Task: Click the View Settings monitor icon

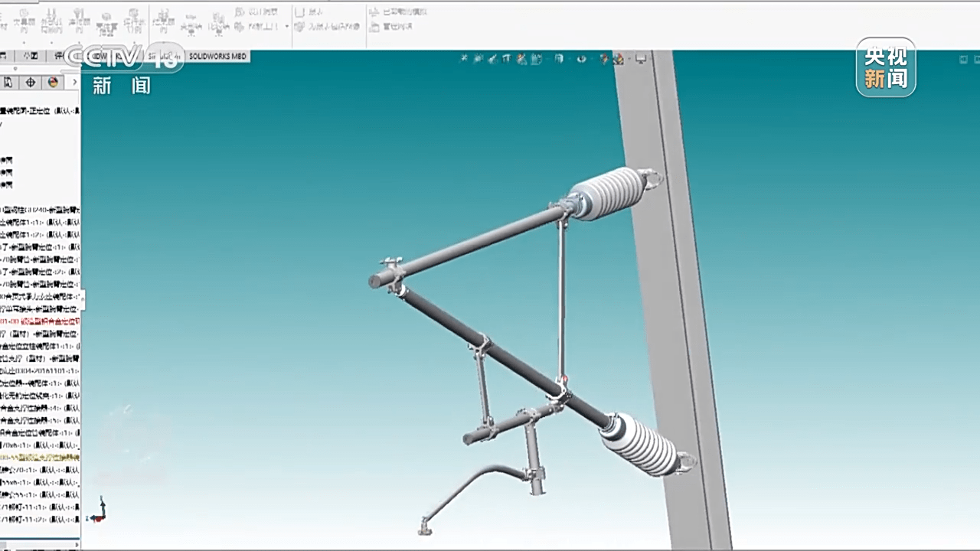Action: 642,58
